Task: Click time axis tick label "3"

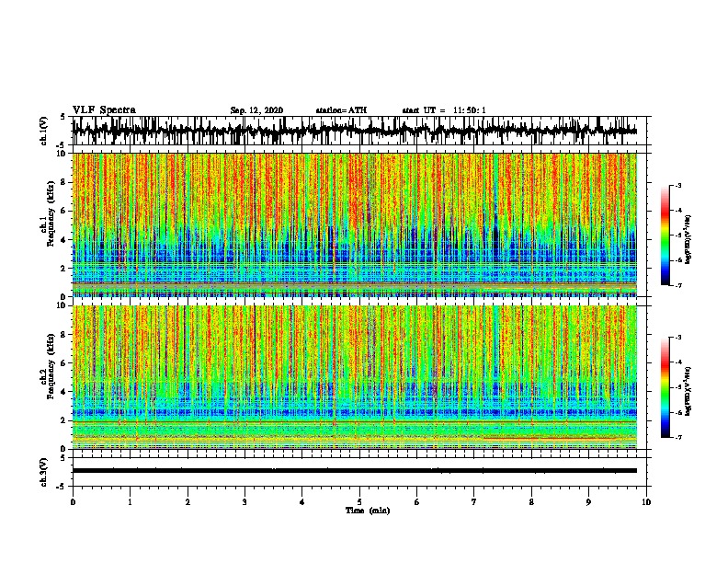Action: 245,501
